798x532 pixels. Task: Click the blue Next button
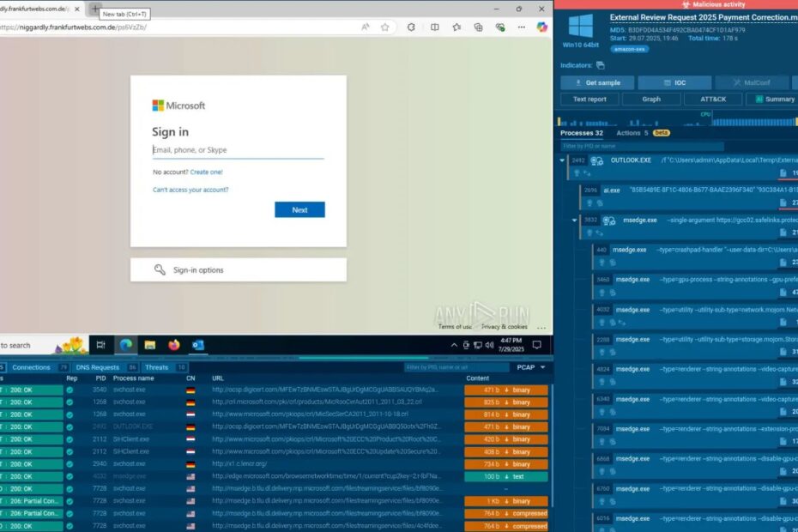pos(299,209)
